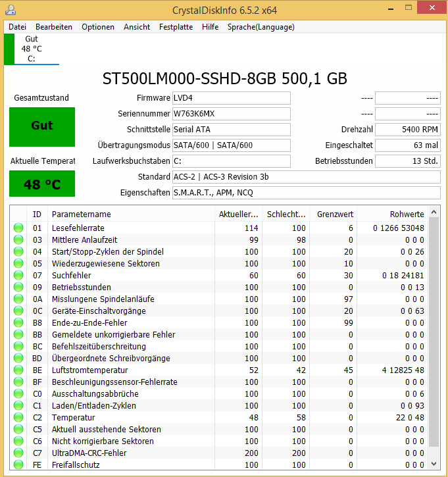Open the Optionen menu
Viewport: 448px width, 477px height.
pyautogui.click(x=98, y=27)
